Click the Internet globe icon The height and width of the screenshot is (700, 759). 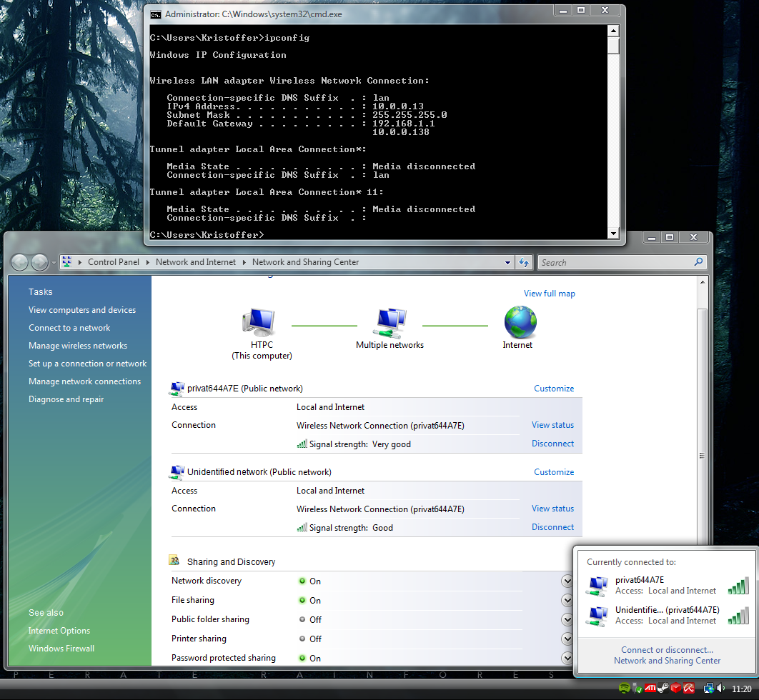click(520, 322)
